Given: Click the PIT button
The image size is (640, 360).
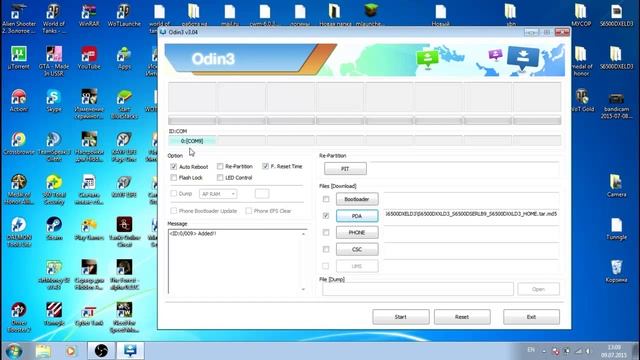Looking at the screenshot, I should pos(345,169).
